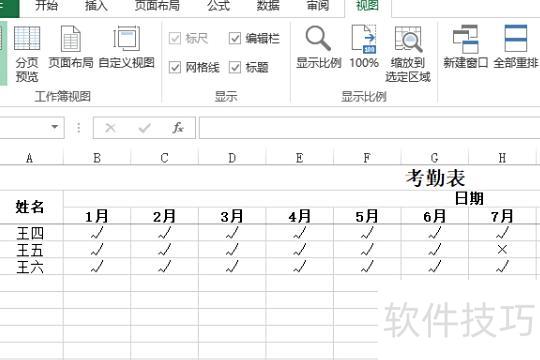Select the 2月 column header cell

(165, 216)
